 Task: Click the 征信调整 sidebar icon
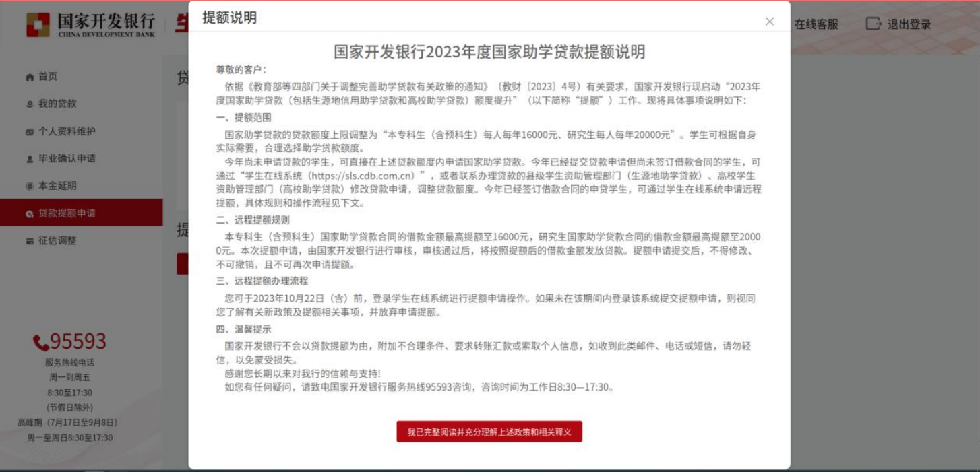point(29,241)
